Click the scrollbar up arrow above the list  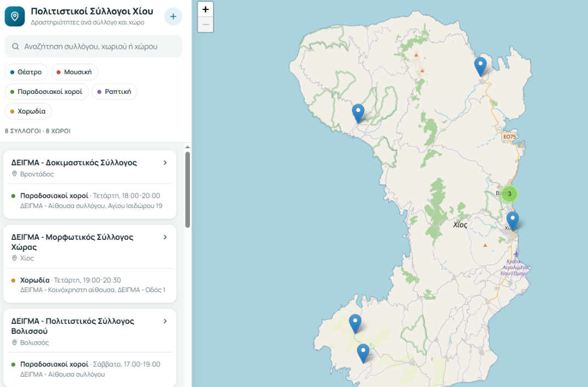click(188, 147)
